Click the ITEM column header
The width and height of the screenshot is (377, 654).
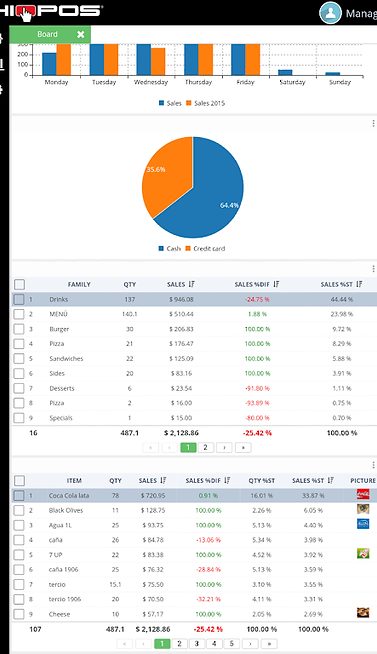[74, 480]
